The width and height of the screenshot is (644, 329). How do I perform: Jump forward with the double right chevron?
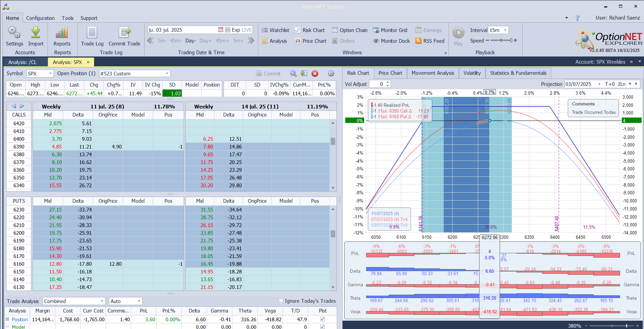251,41
